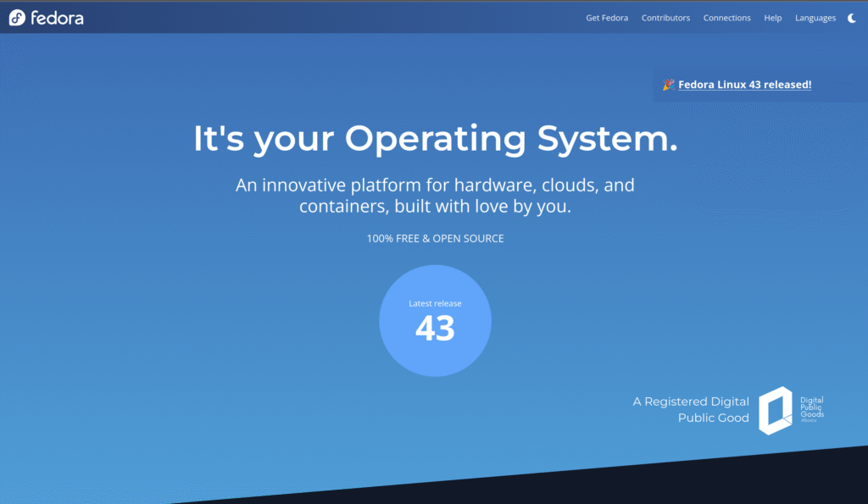This screenshot has width=868, height=504.
Task: Click the Latest release label in the circle
Action: (435, 303)
